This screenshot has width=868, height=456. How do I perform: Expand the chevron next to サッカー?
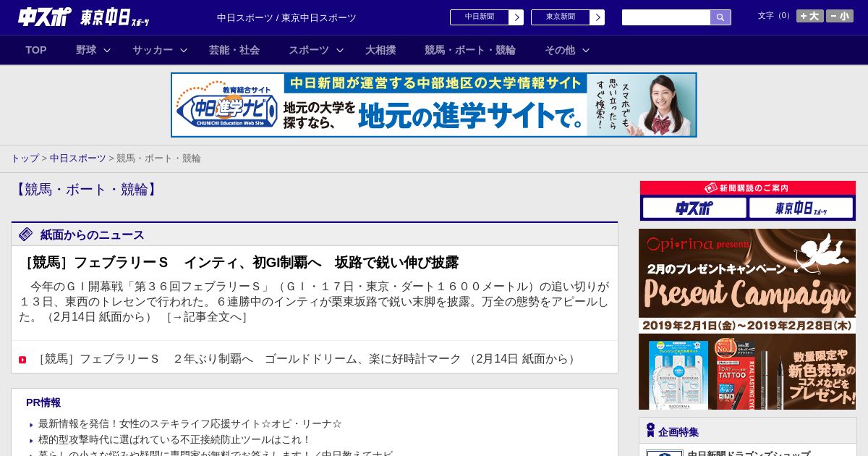(184, 50)
